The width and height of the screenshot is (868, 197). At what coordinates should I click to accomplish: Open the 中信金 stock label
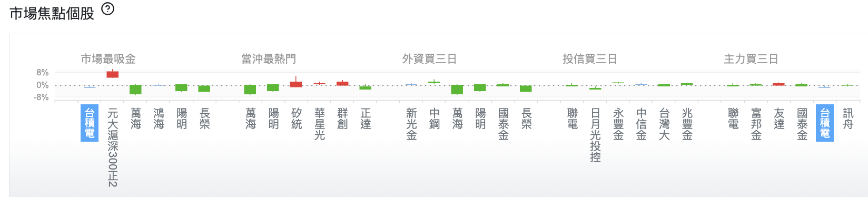pos(641,124)
